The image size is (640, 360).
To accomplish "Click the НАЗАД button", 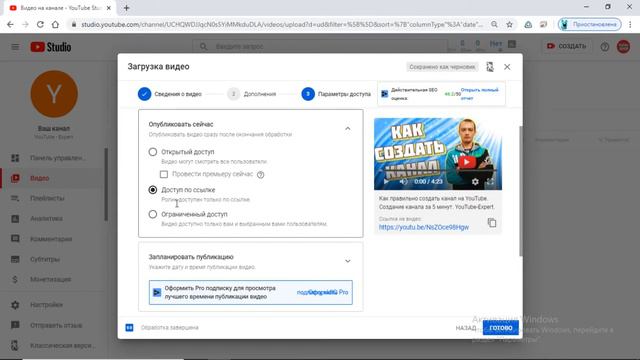I will [x=466, y=328].
